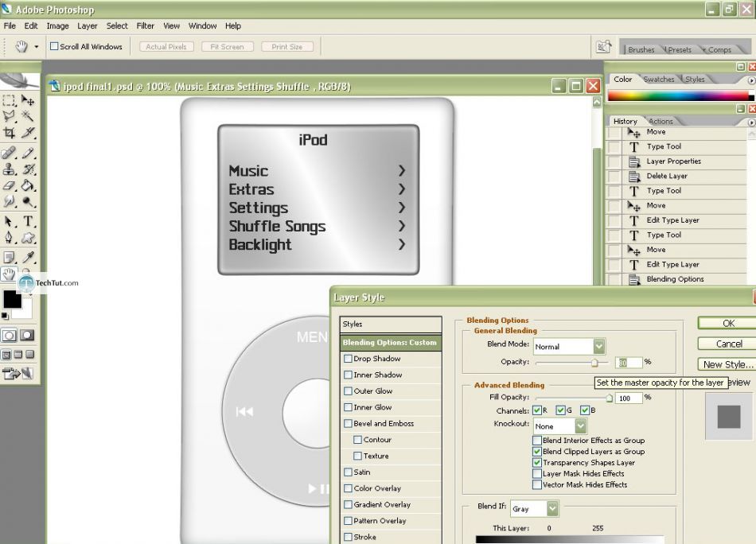Check Blend Interior Effects as Group
Viewport: 756px width, 544px height.
[x=537, y=441]
